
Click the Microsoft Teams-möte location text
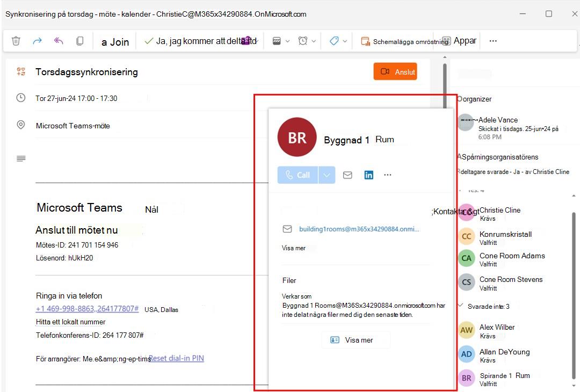[x=73, y=126]
